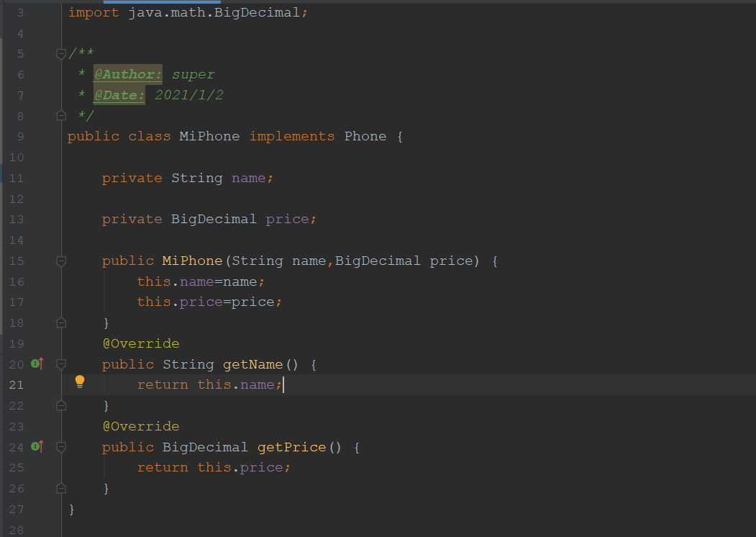
Task: Click the 'public class' keywords on line 9
Action: (x=119, y=137)
